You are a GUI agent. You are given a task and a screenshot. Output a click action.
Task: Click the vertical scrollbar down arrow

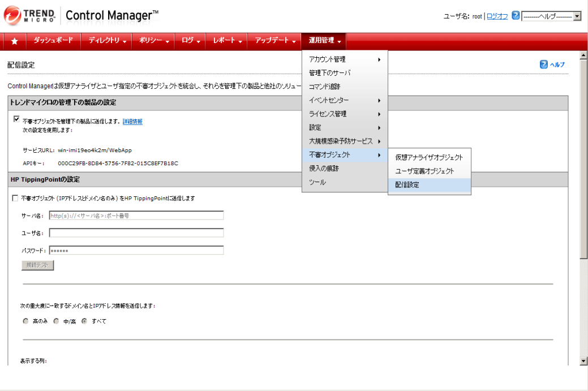583,361
